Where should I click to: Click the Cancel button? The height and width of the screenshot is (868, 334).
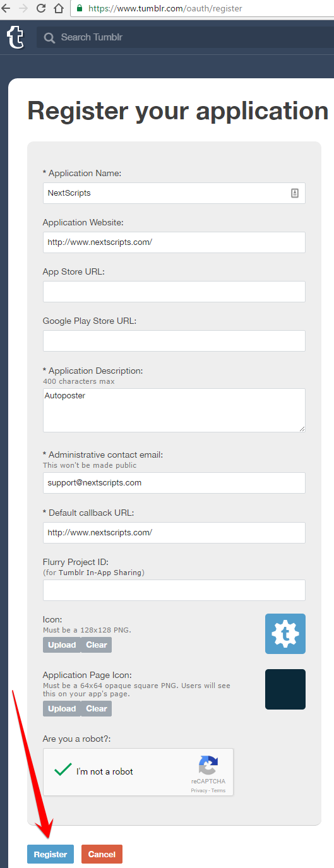[x=102, y=854]
